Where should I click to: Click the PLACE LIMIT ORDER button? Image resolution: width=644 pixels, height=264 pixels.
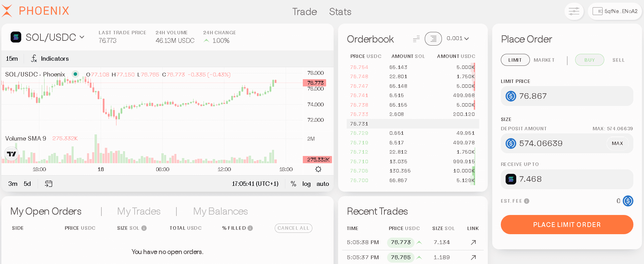[x=567, y=225]
